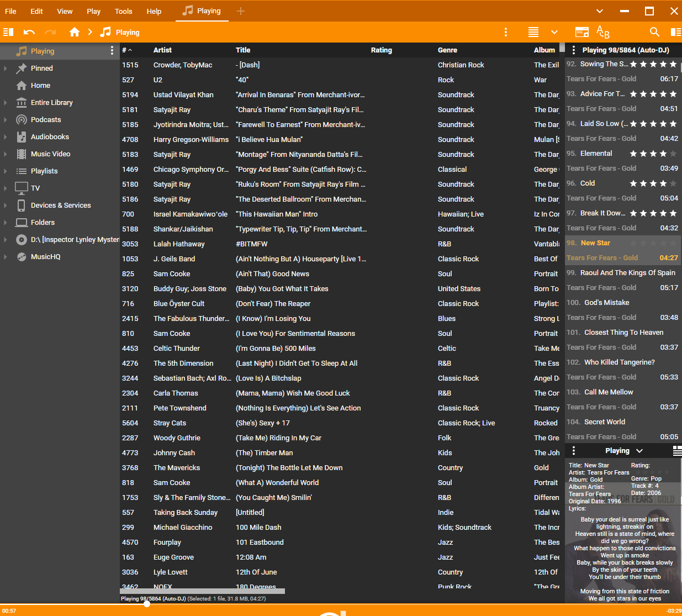The height and width of the screenshot is (616, 682).
Task: Click the A-to-B conversion icon
Action: 603,32
